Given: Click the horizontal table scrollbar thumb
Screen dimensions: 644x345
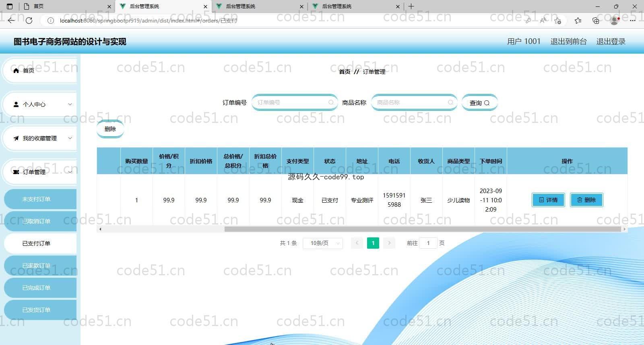Looking at the screenshot, I should [423, 229].
